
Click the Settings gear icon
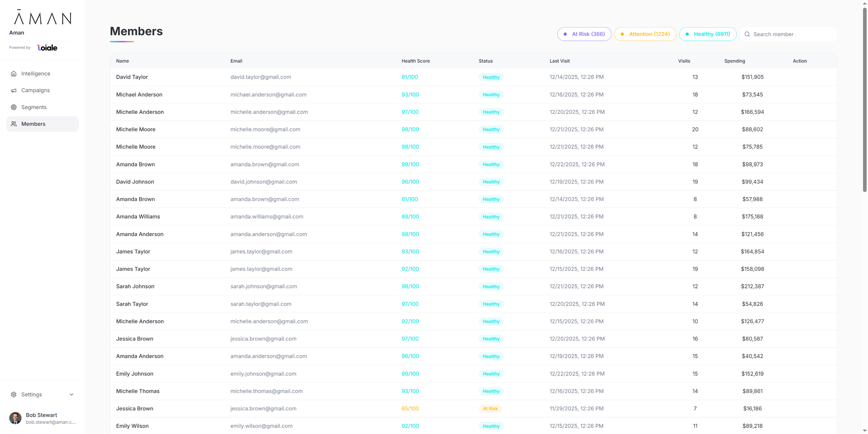click(x=14, y=394)
